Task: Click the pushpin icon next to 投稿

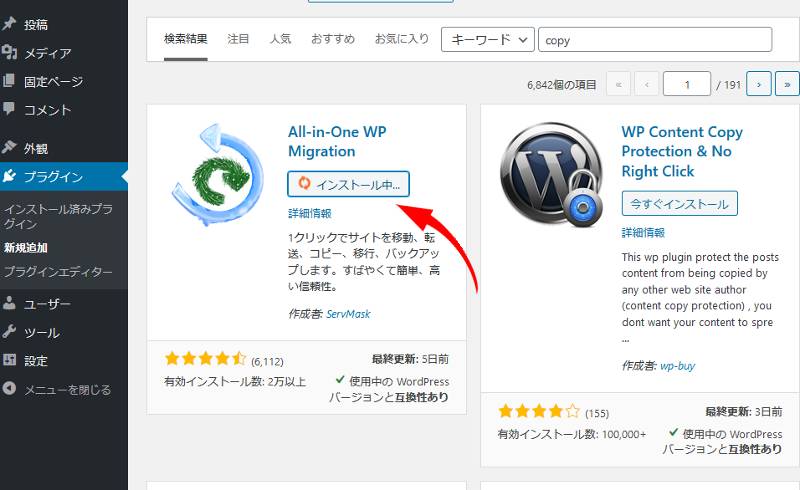Action: click(9, 23)
